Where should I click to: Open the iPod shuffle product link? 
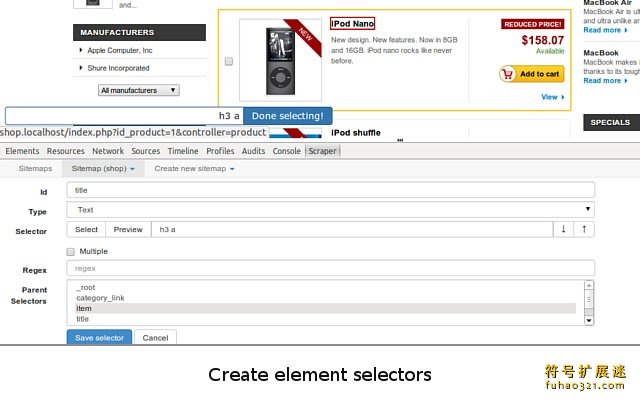356,133
